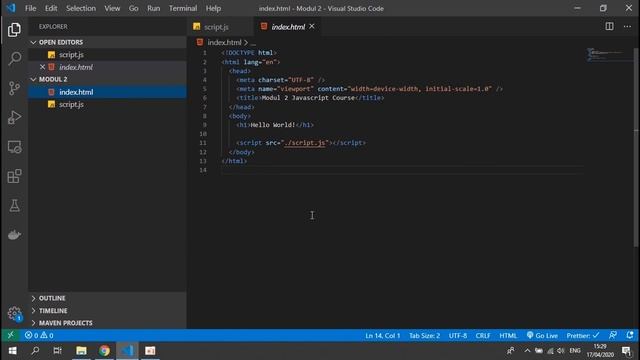Select index.html in MODUL 2 folder
The image size is (640, 360).
[107, 92]
